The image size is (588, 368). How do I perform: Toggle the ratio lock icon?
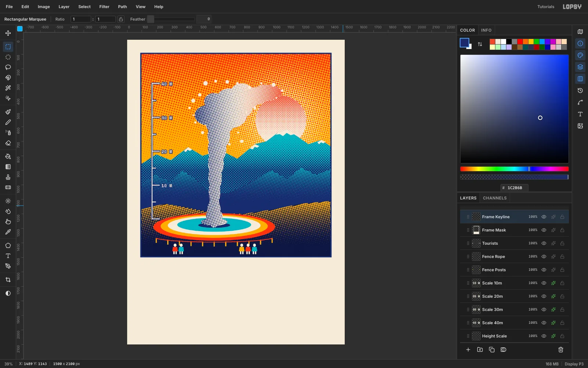(x=121, y=19)
